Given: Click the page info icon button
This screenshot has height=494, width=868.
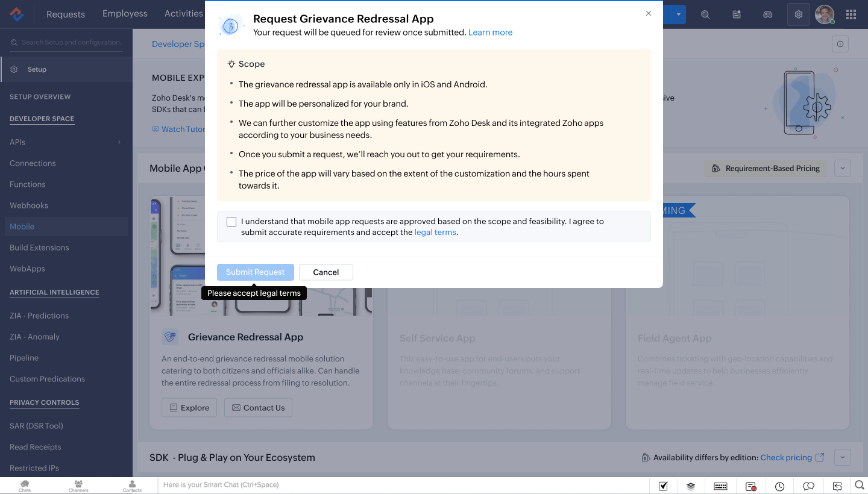Looking at the screenshot, I should (840, 44).
